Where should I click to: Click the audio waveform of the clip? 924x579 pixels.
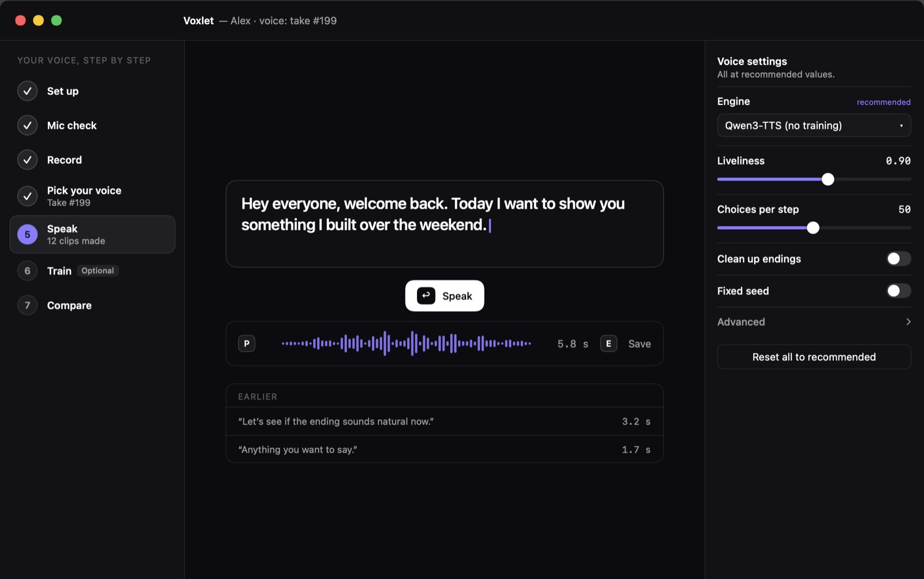(407, 343)
